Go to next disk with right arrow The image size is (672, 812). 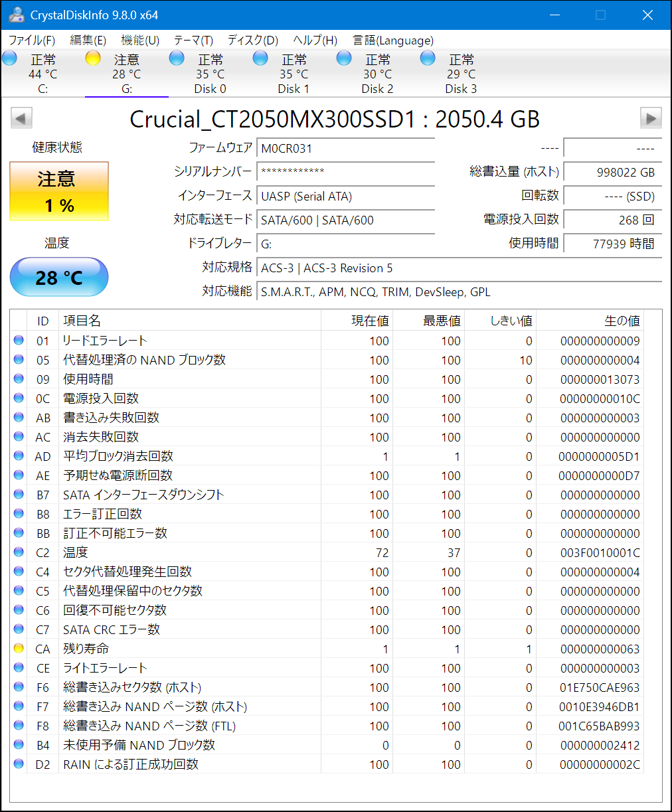(x=650, y=119)
